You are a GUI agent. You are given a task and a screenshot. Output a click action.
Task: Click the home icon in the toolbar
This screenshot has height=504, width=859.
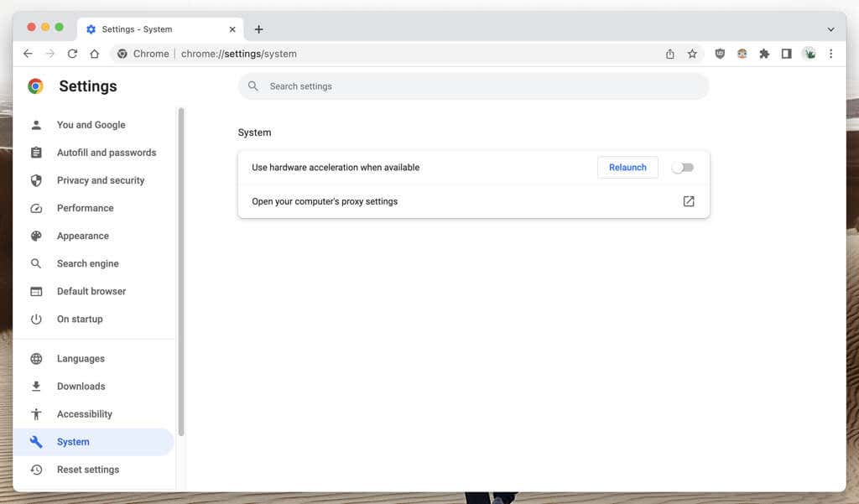[94, 53]
